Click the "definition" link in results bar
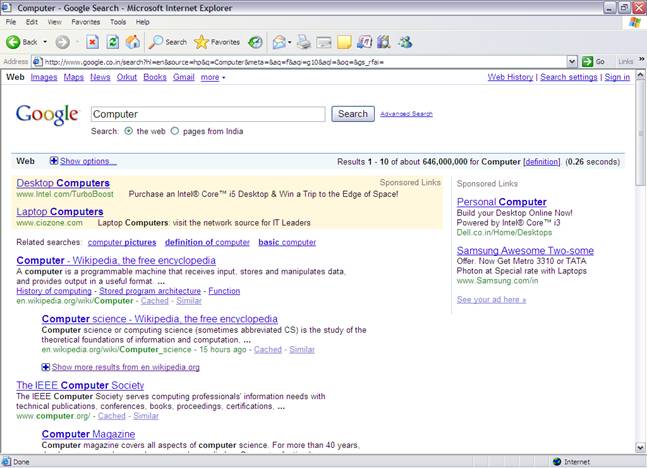The image size is (647, 468). point(542,162)
